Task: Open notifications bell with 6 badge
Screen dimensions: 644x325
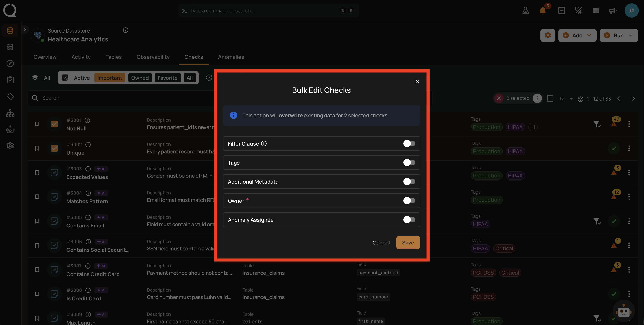Action: [x=543, y=10]
